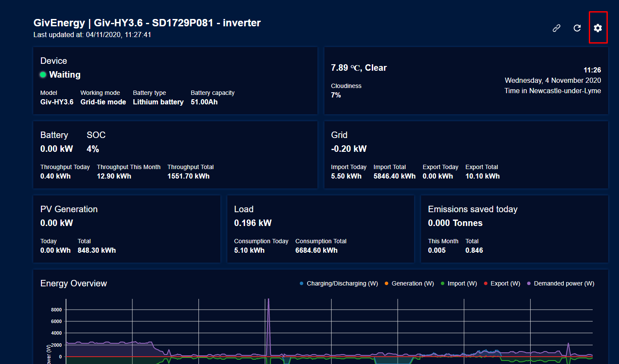Click the Grid -0.20 kW value

pyautogui.click(x=349, y=149)
